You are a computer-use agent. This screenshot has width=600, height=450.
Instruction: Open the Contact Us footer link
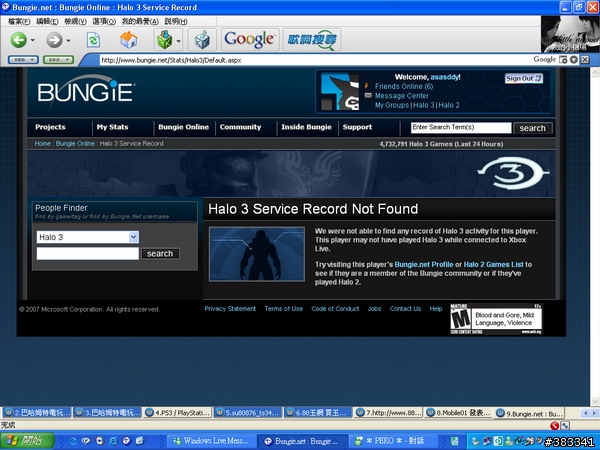click(405, 309)
